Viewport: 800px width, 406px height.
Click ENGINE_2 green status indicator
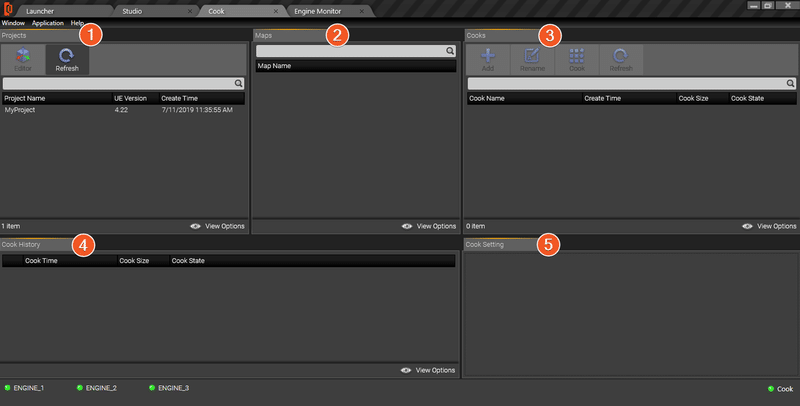point(80,388)
